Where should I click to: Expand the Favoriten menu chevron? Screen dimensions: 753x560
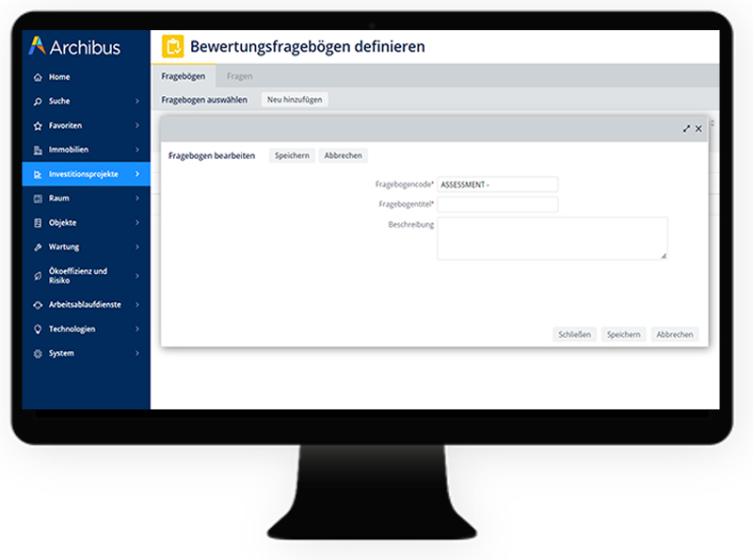137,125
